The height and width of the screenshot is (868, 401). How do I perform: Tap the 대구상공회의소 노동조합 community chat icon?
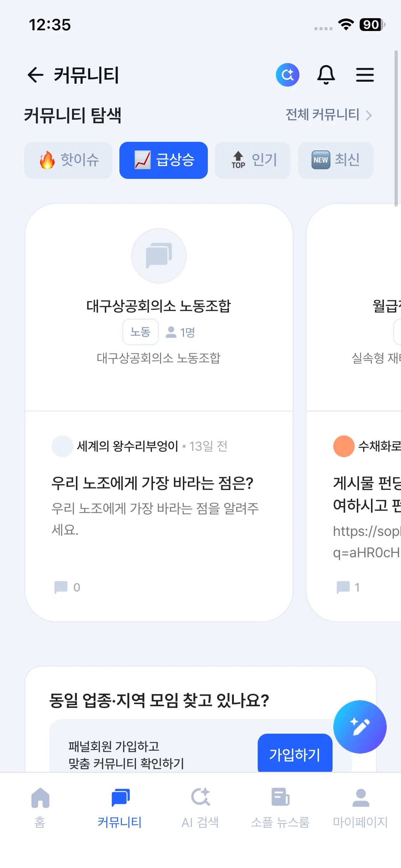click(x=159, y=256)
